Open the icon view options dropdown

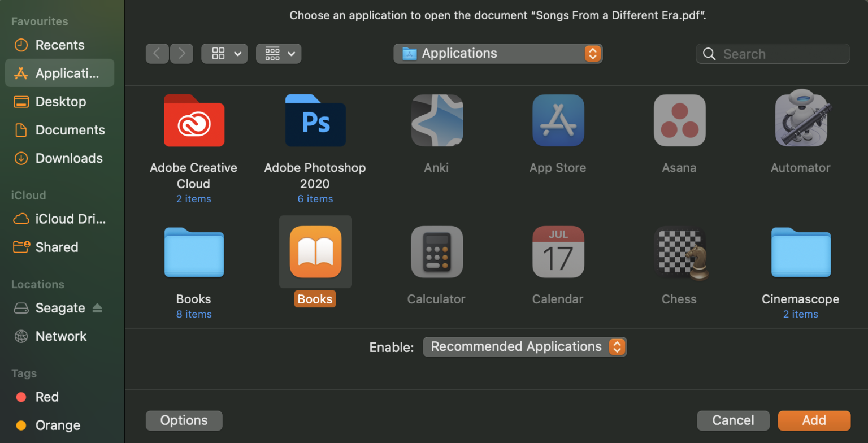[x=224, y=53]
